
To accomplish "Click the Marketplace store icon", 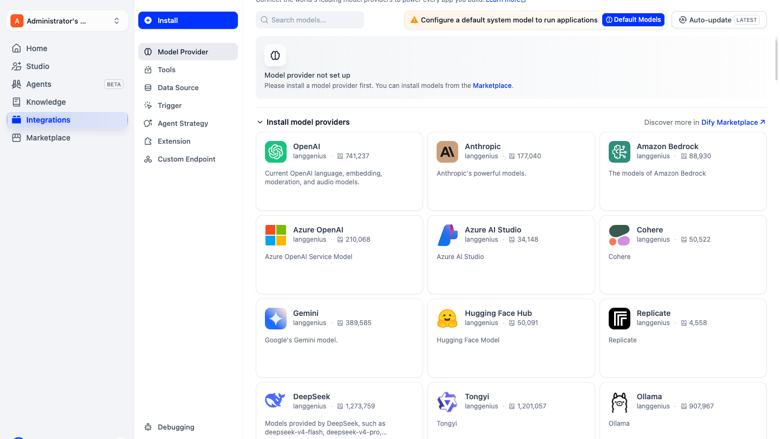I will tap(16, 138).
